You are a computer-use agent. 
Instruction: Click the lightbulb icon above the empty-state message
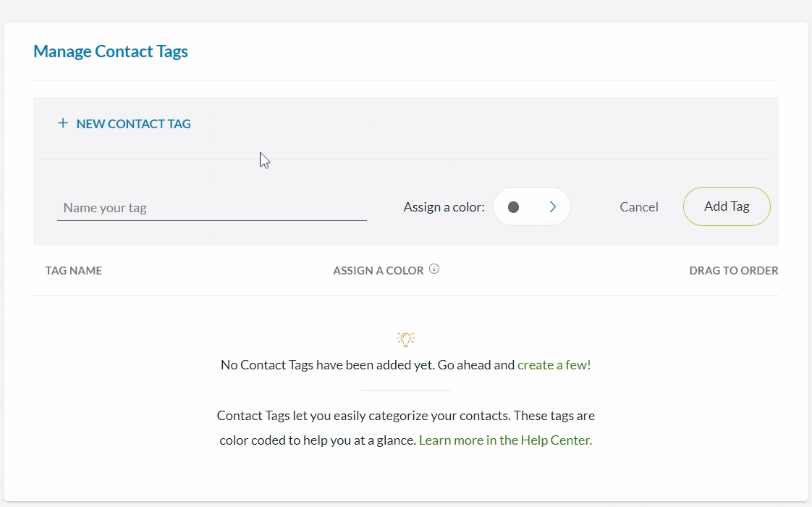(x=405, y=339)
